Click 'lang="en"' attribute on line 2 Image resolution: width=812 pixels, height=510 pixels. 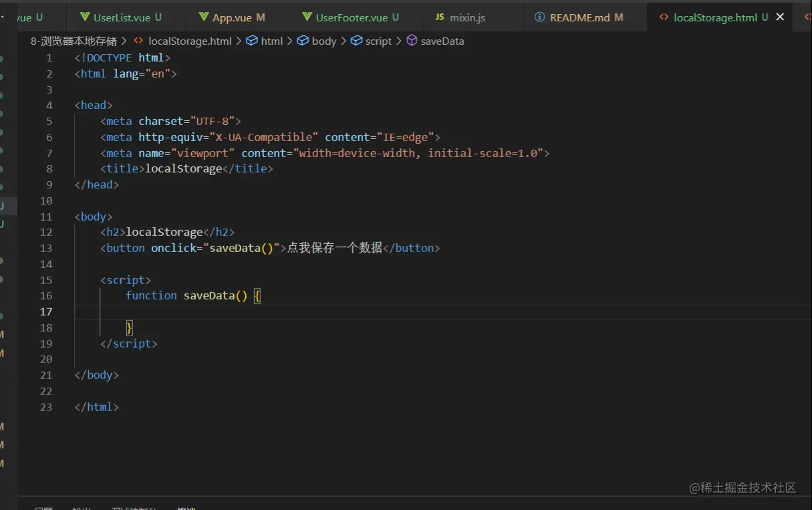pyautogui.click(x=142, y=74)
